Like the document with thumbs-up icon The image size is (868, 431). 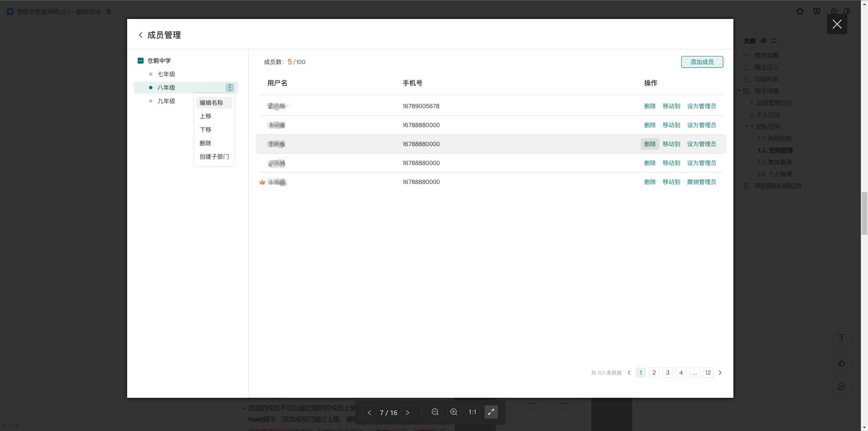point(842,363)
